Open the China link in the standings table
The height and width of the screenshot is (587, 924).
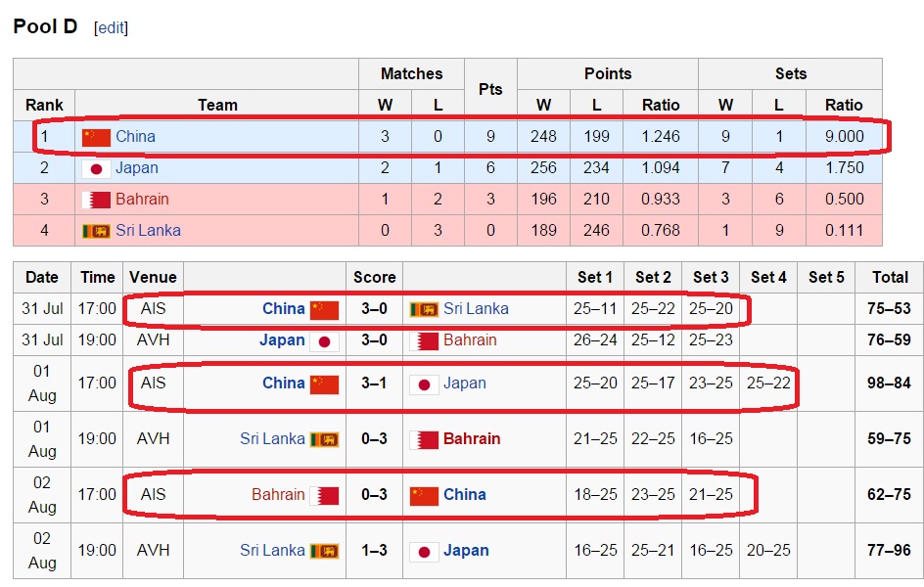135,137
